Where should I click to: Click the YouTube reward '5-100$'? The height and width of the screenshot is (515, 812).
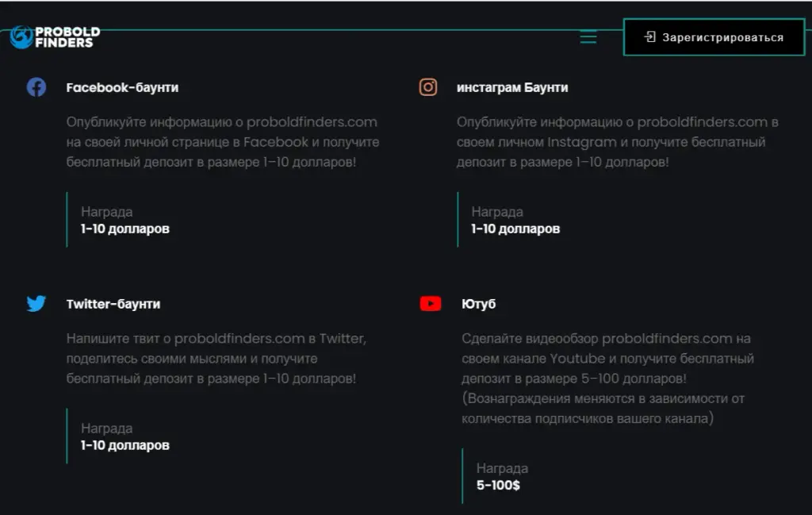[x=498, y=486]
